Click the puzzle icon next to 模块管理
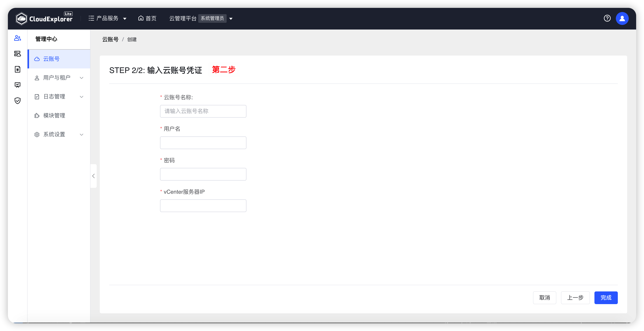The width and height of the screenshot is (644, 331). pyautogui.click(x=37, y=115)
